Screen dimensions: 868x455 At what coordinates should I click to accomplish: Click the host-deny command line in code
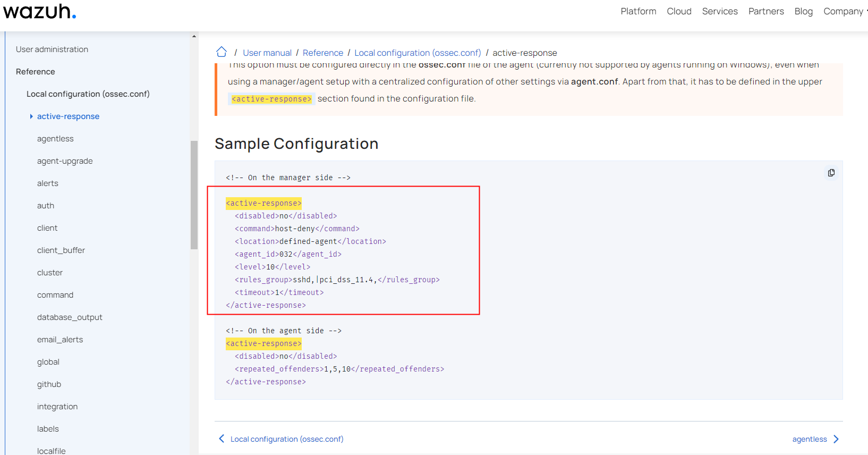297,229
